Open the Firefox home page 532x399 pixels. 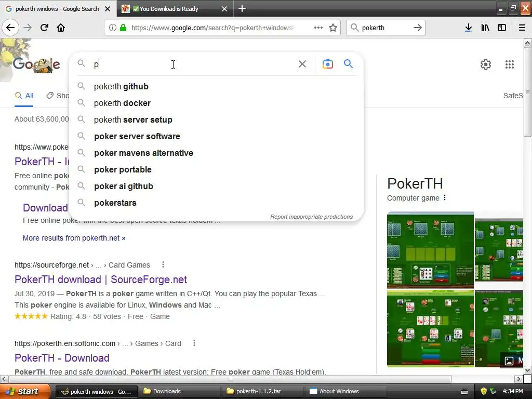tap(61, 28)
